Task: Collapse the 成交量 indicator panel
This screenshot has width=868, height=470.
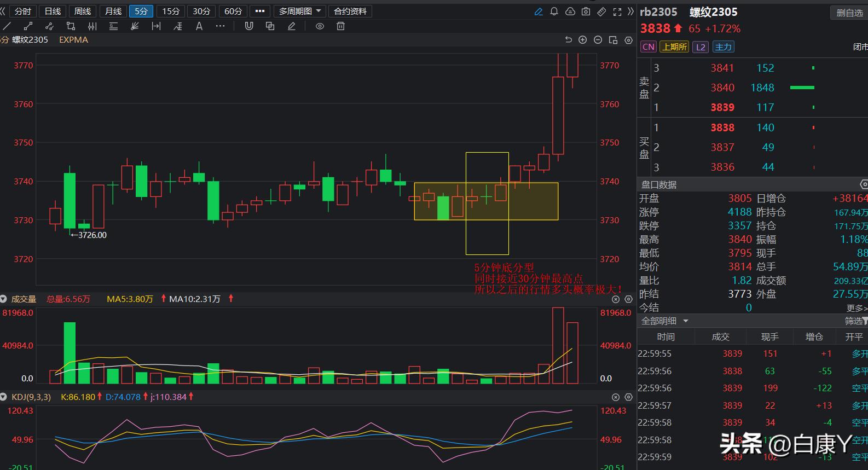Action: [x=4, y=299]
